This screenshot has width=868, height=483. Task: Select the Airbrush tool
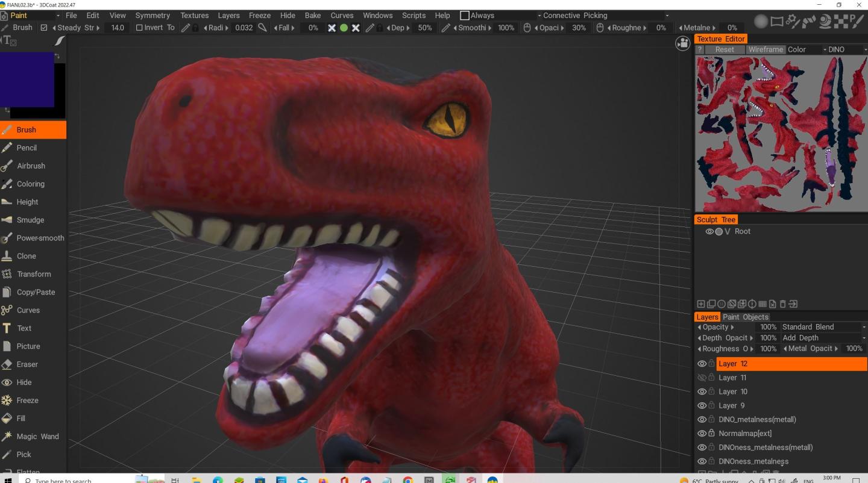(33, 166)
